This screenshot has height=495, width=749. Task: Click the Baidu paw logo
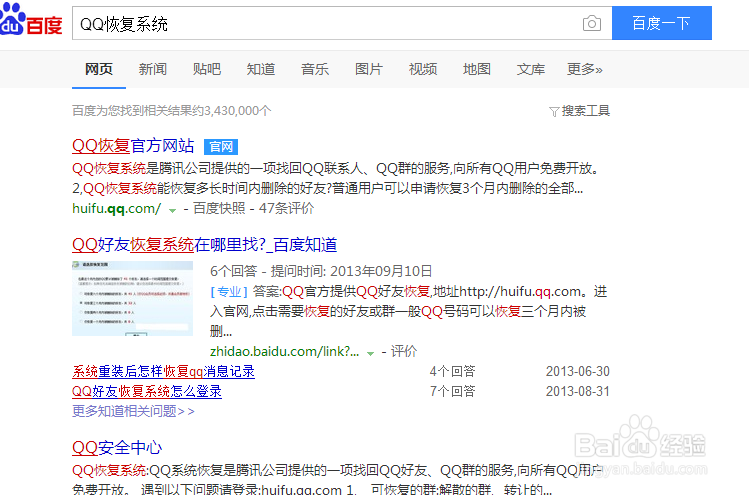30,19
